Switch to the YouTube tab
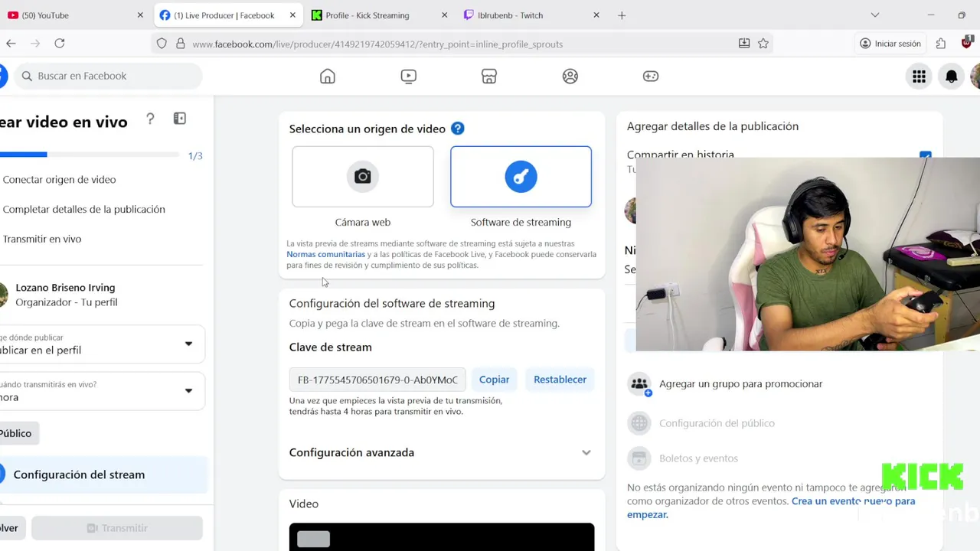Image resolution: width=980 pixels, height=551 pixels. [x=74, y=15]
